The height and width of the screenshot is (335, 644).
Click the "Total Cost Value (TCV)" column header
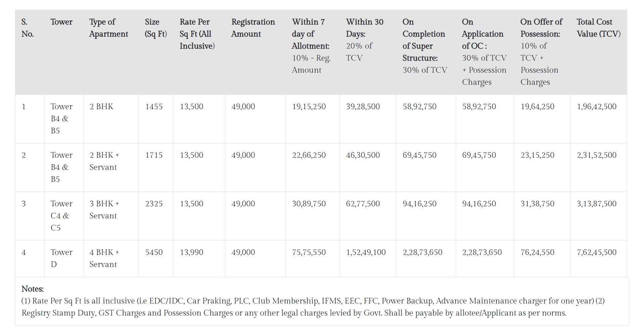598,28
